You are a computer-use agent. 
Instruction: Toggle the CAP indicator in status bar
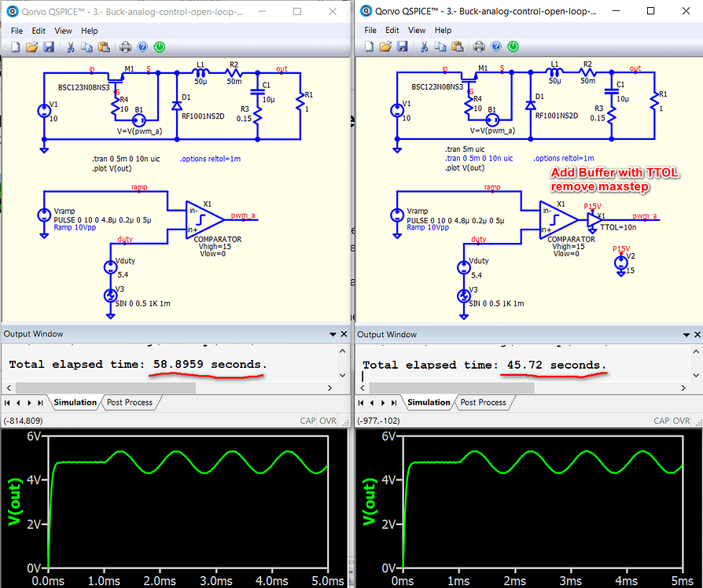tap(308, 420)
